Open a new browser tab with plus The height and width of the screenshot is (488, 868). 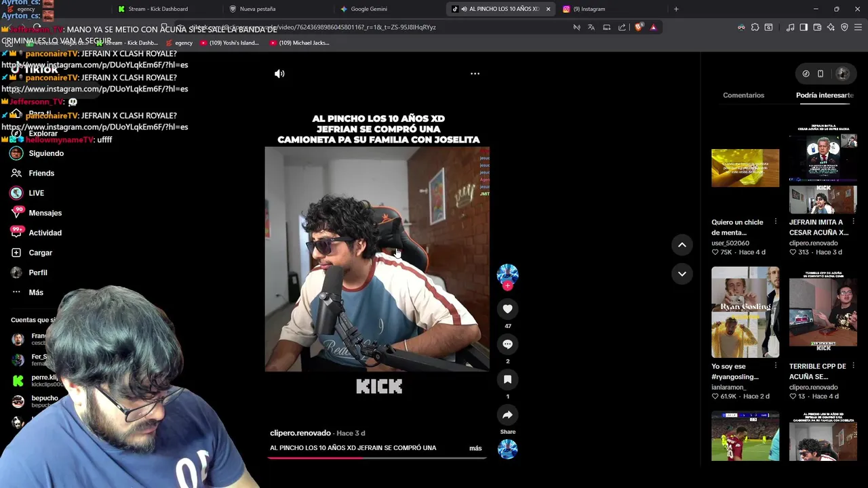(675, 9)
